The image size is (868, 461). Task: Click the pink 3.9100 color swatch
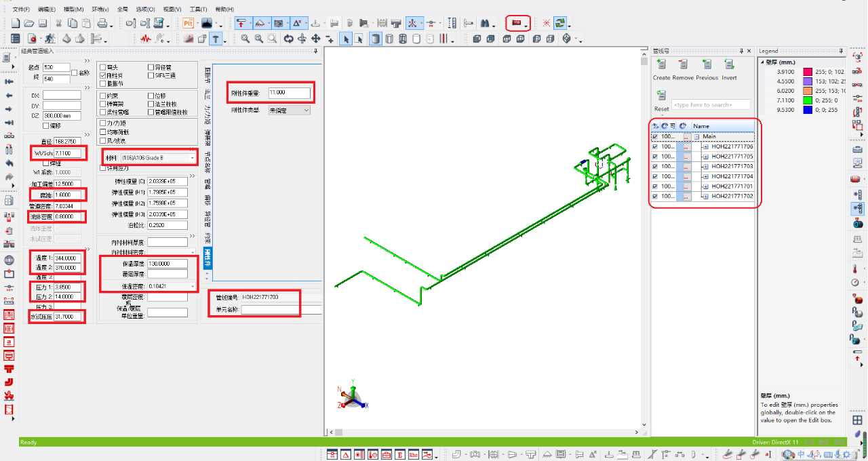(x=808, y=72)
